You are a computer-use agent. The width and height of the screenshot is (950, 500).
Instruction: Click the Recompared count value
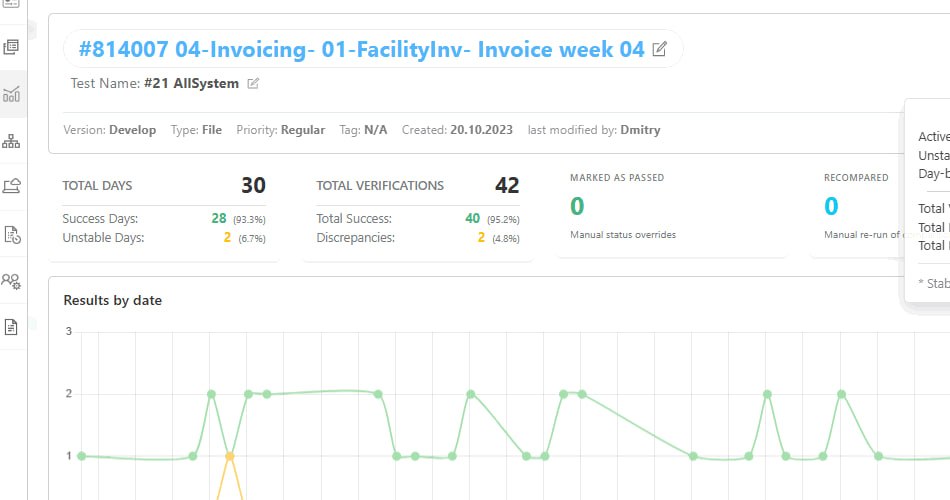point(831,207)
